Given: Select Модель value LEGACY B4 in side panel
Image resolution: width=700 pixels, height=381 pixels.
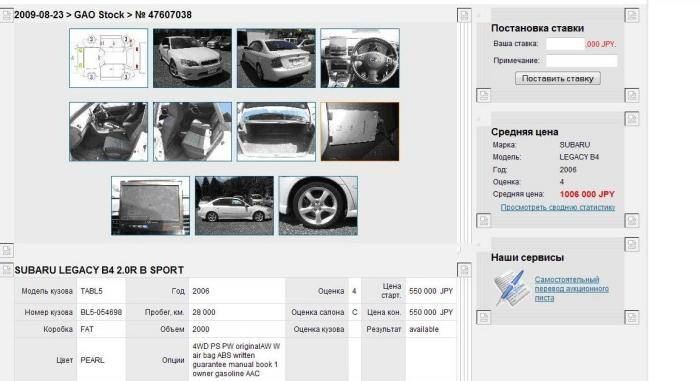Looking at the screenshot, I should [579, 157].
